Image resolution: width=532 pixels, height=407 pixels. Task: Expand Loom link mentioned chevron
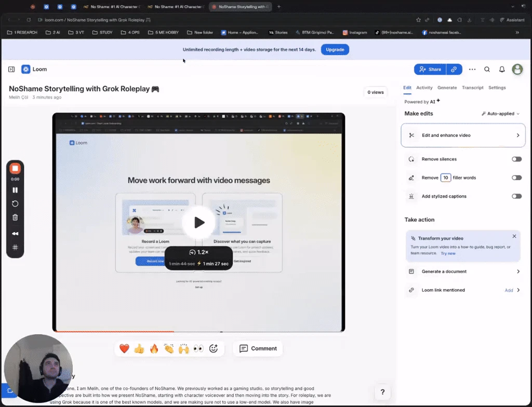tap(518, 290)
